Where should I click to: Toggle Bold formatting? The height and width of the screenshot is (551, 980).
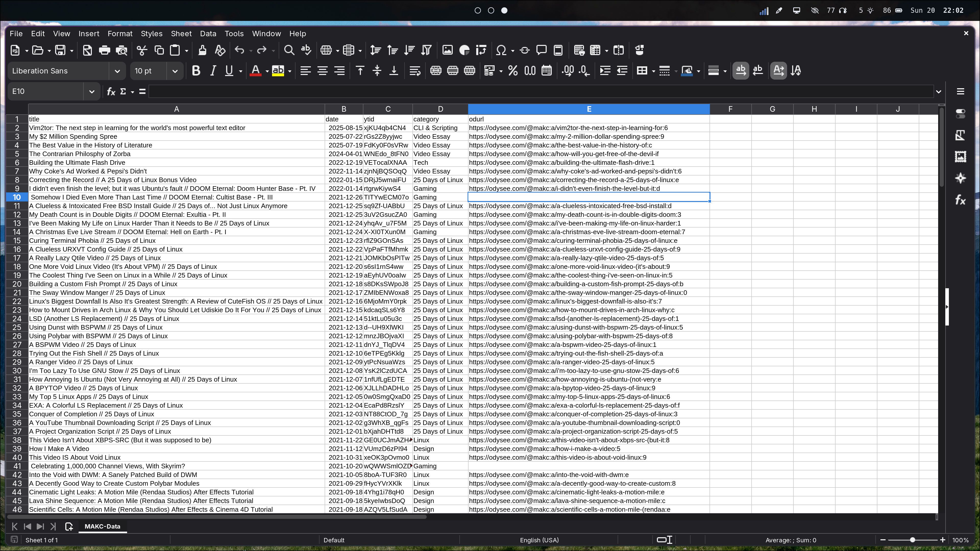(196, 71)
